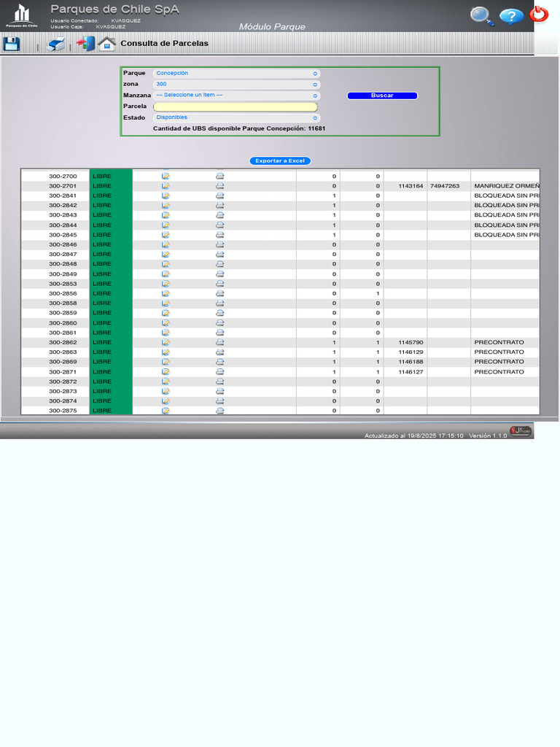Click contract number 1146188
This screenshot has height=747, width=560.
tap(411, 362)
